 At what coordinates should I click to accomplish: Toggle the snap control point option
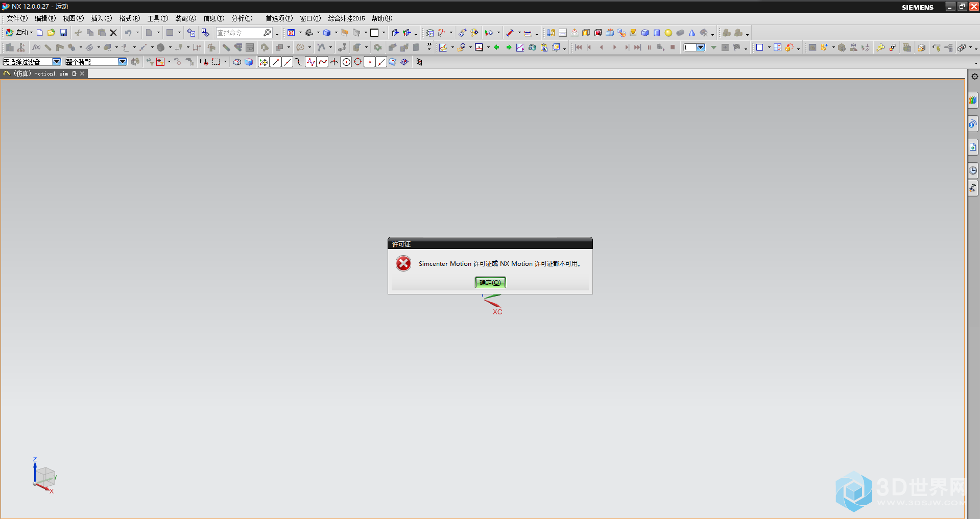point(299,62)
